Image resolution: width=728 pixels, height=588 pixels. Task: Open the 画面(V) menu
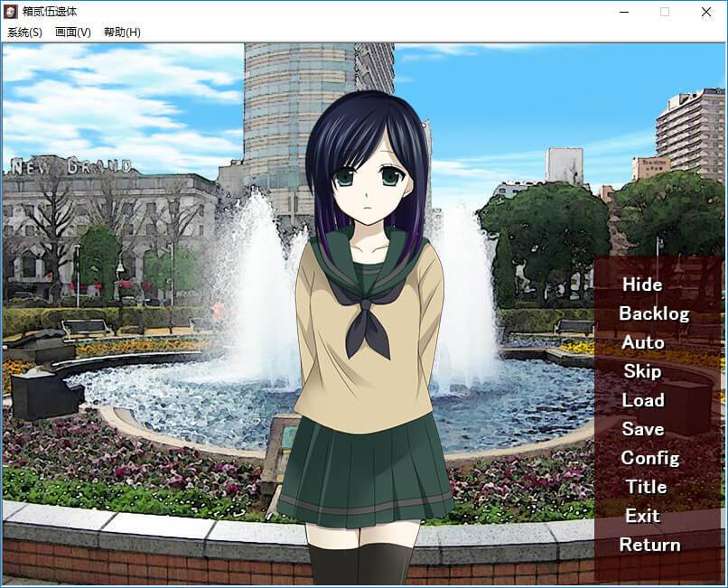[73, 33]
